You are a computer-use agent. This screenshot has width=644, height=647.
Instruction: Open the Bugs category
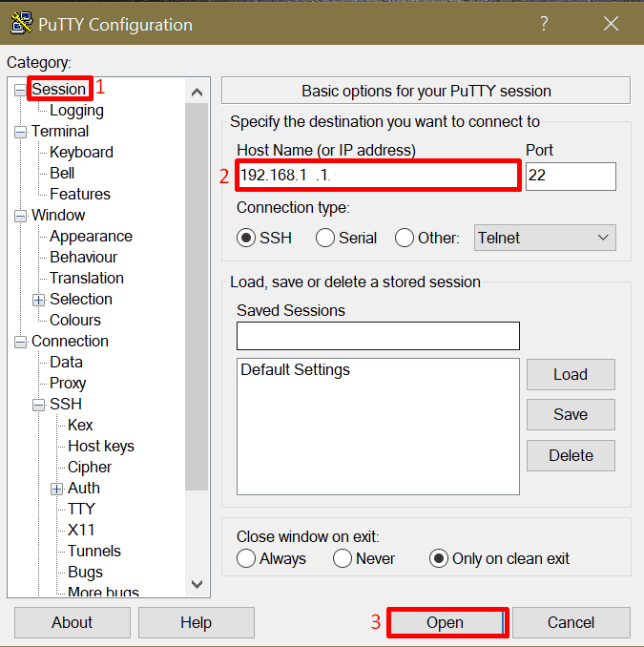coord(86,573)
